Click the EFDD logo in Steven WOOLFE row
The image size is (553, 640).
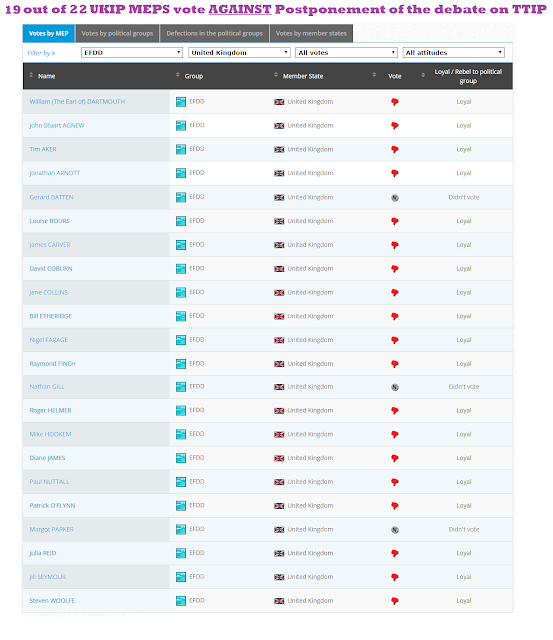click(x=181, y=601)
